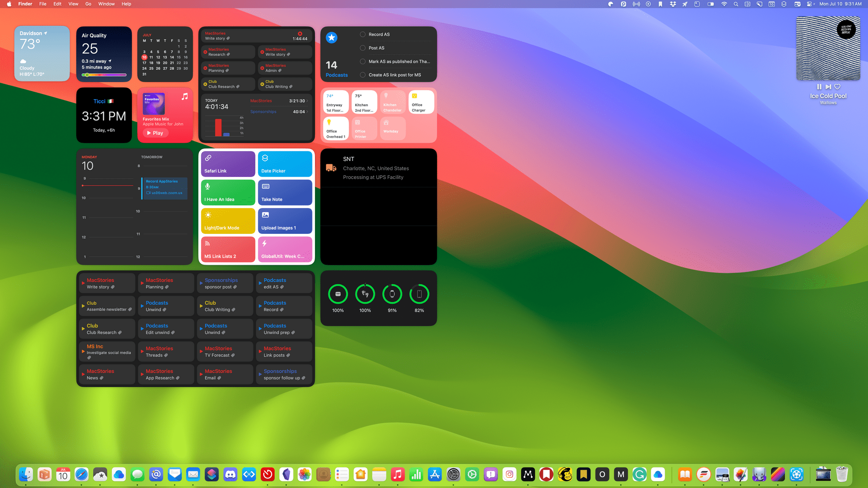Toggle the Kitchen Chandelier light

point(393,102)
